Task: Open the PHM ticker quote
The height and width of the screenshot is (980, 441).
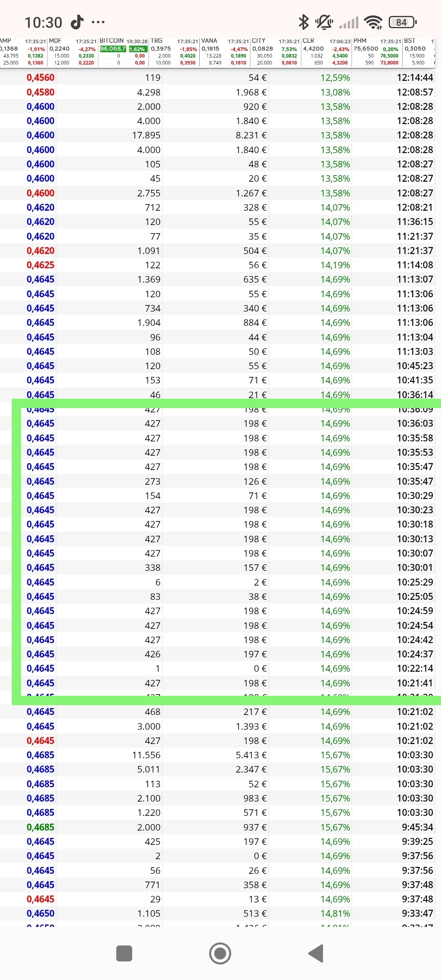Action: [376, 52]
